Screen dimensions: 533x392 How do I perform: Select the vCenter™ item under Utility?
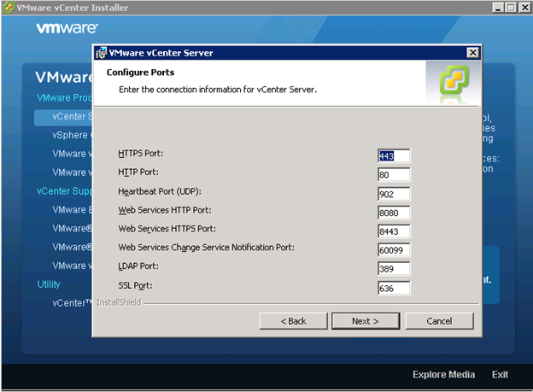tap(72, 303)
